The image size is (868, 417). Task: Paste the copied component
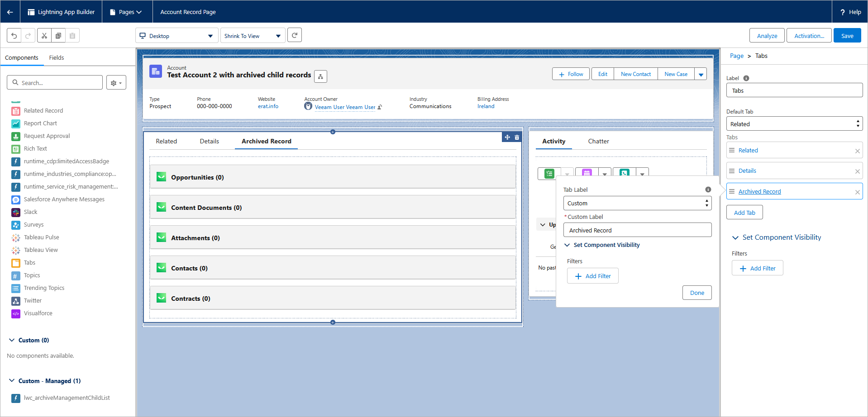coord(72,36)
